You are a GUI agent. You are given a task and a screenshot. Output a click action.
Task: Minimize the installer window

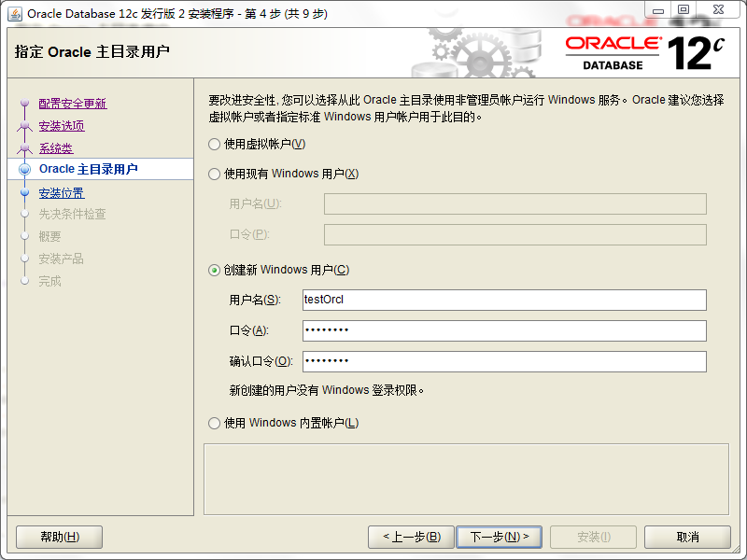(x=658, y=10)
